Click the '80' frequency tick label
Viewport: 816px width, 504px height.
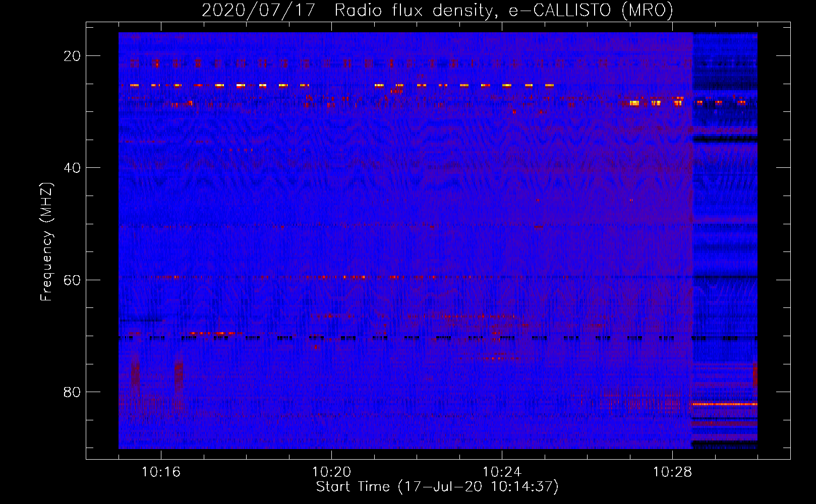[x=72, y=392]
